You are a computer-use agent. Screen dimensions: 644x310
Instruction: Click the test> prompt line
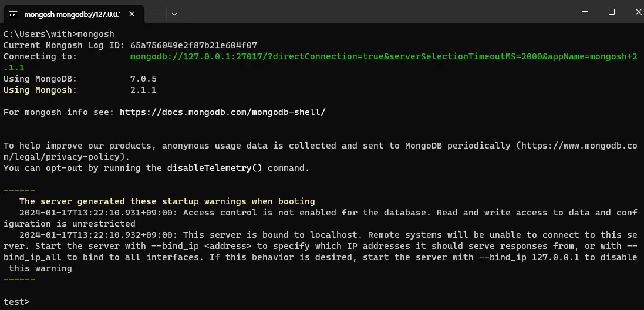pos(16,302)
